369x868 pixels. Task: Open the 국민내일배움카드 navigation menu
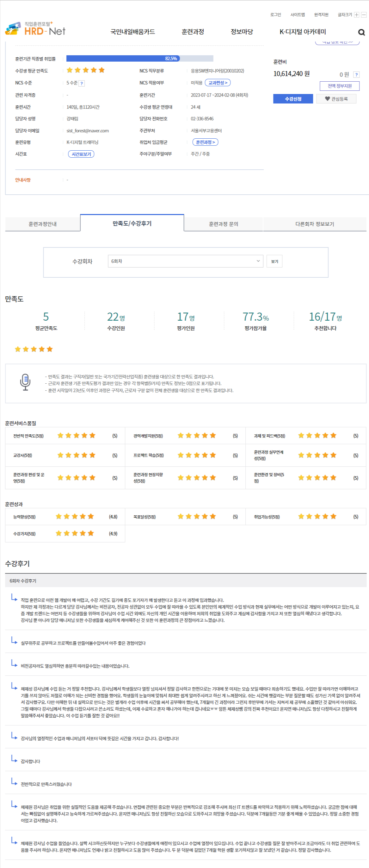point(133,32)
